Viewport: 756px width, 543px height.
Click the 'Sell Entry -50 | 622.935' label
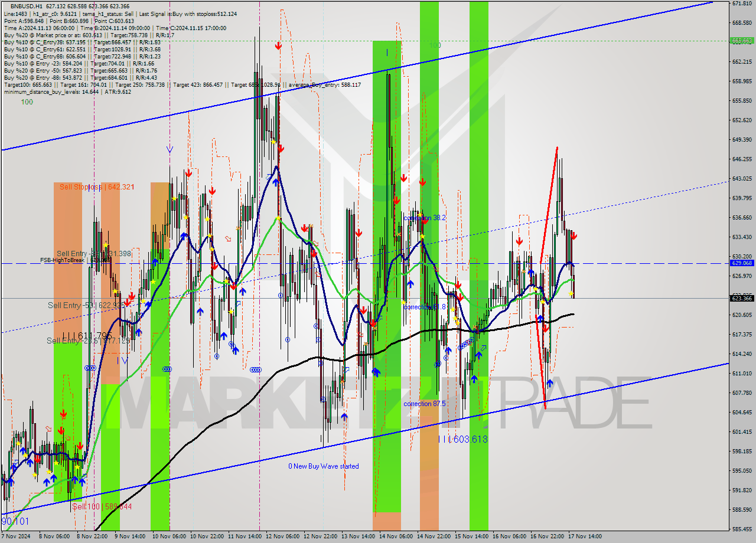(86, 306)
